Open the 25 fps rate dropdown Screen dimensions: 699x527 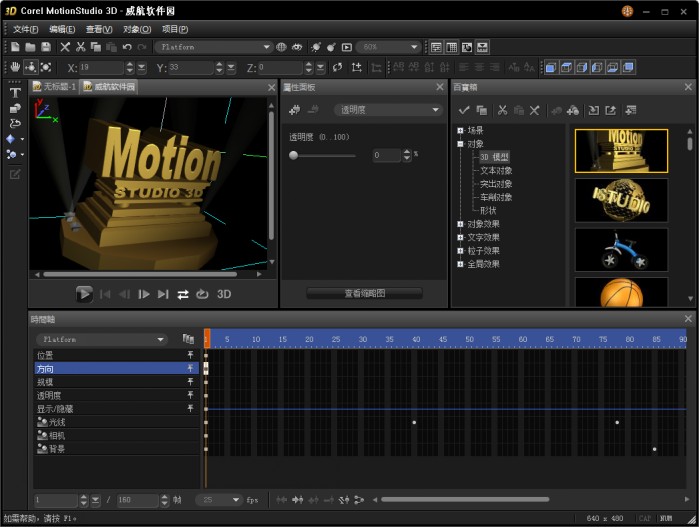(219, 500)
